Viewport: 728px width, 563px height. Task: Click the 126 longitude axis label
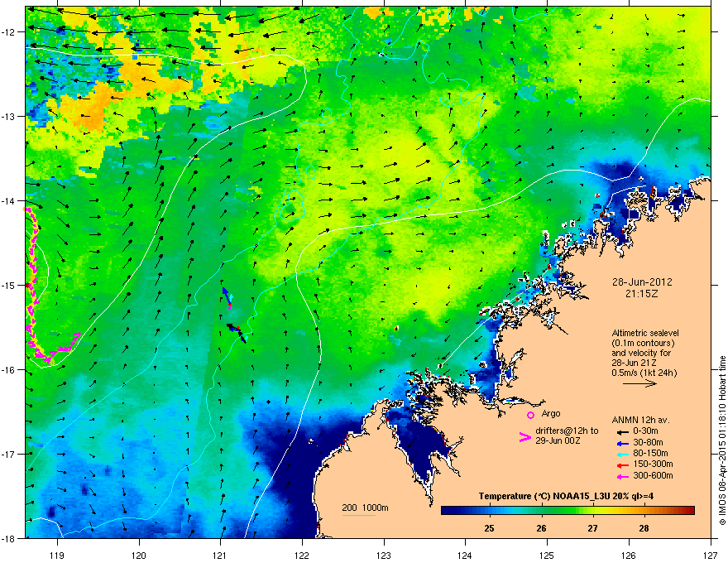[629, 555]
